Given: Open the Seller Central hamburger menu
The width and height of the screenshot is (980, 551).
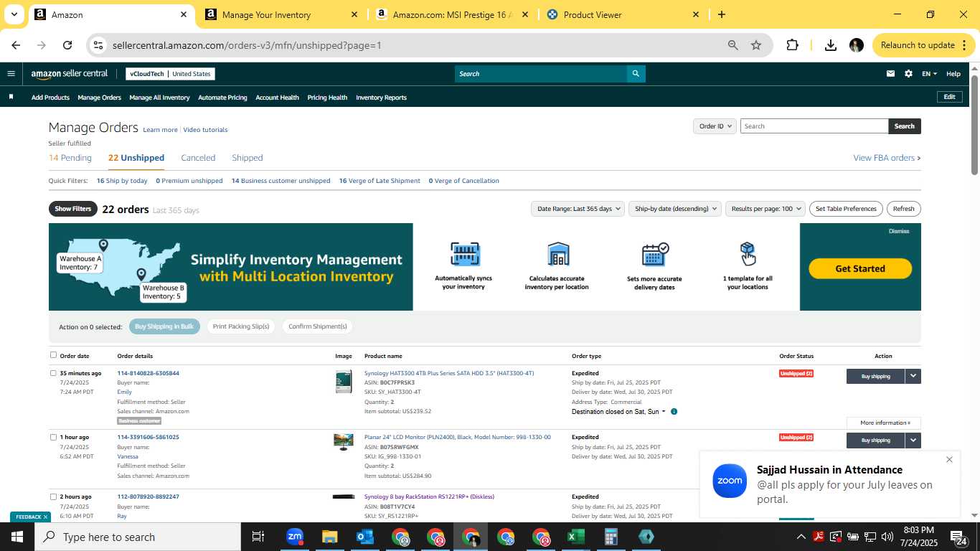Looking at the screenshot, I should point(11,73).
